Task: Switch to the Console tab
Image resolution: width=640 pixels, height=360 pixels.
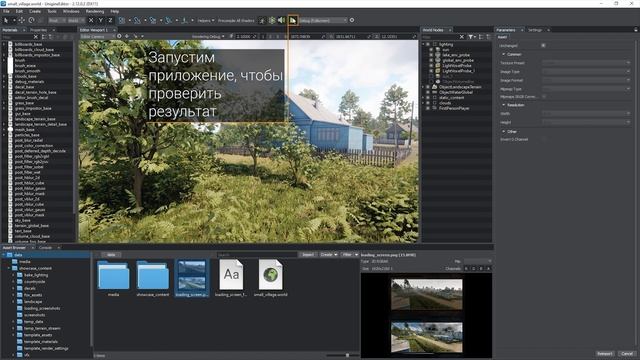Action: click(45, 247)
